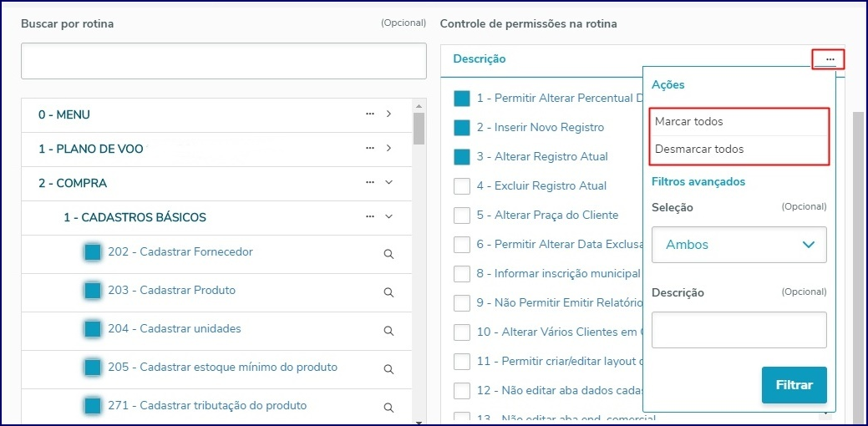Click the routine tree scrollbar thumb
The width and height of the screenshot is (868, 426).
(x=419, y=129)
